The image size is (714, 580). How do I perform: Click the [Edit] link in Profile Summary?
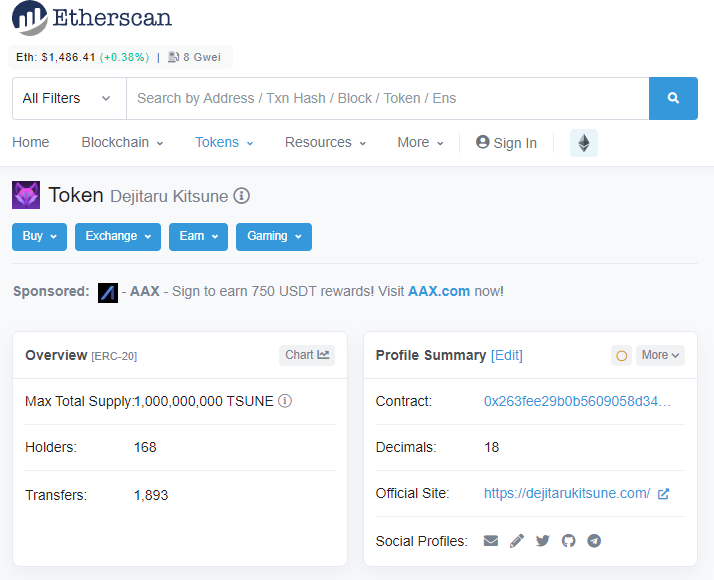(x=507, y=356)
